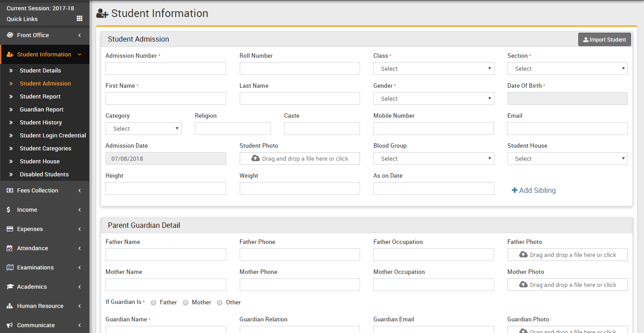Open the Quick Links grid icon
This screenshot has height=333, width=644.
[x=79, y=19]
